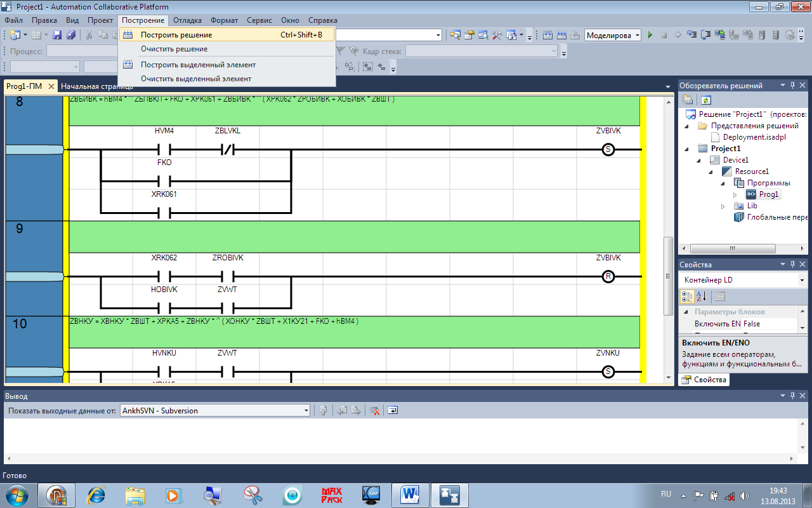Viewport: 812px width, 508px height.
Task: Collapse the Параметры блоков property group
Action: (686, 312)
